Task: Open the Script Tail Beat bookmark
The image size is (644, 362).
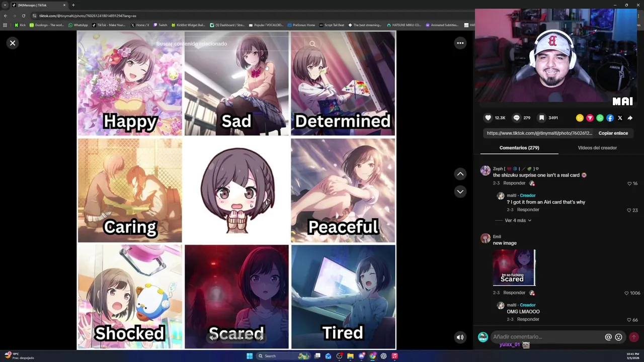Action: (332, 25)
